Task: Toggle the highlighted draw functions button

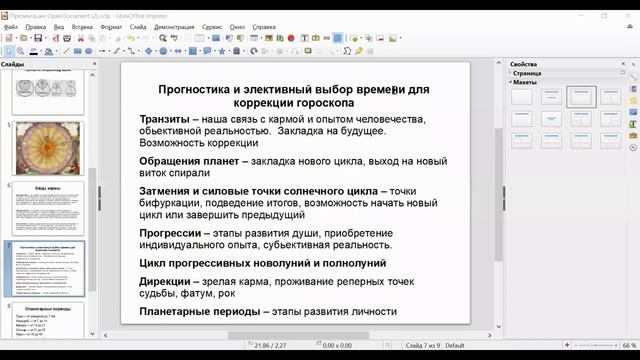Action: (x=338, y=38)
